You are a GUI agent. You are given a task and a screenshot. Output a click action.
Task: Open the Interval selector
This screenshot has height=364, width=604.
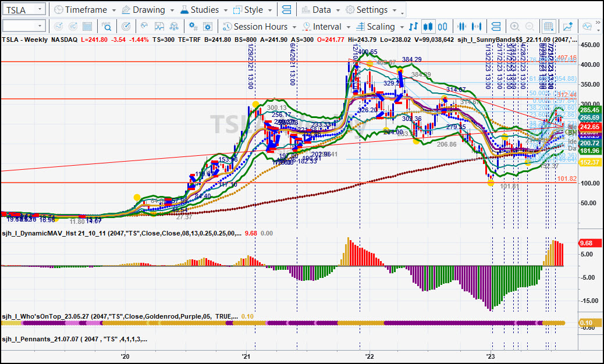(326, 27)
